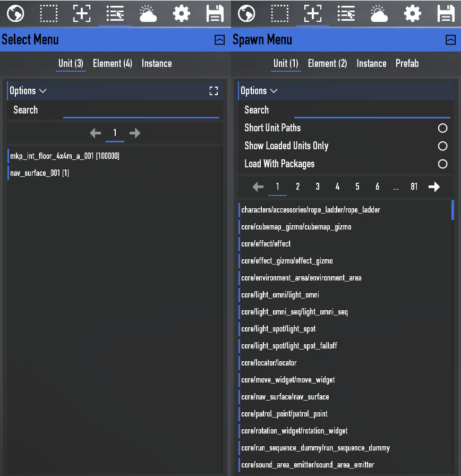Image resolution: width=461 pixels, height=476 pixels.
Task: Switch to Unit (1) tab in Spawn Menu
Action: 286,63
